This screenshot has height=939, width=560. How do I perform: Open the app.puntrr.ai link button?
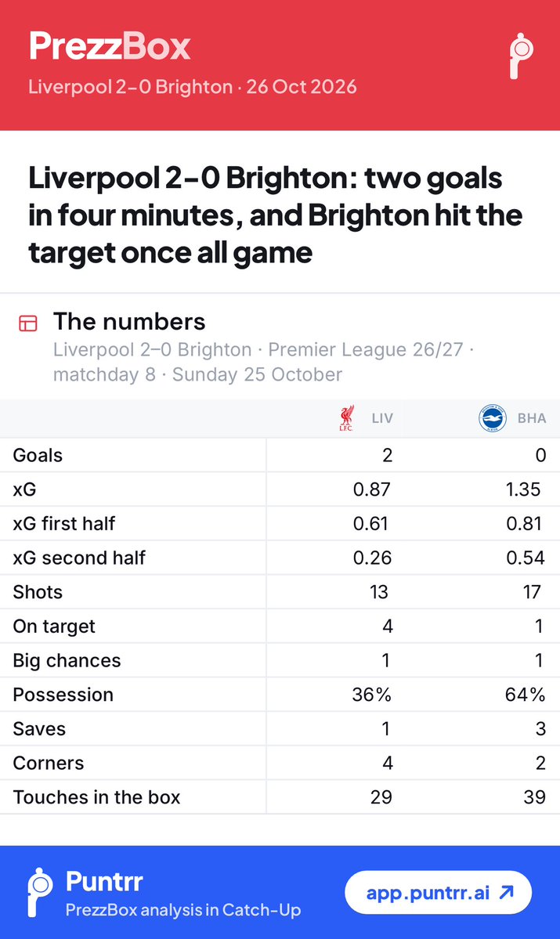click(439, 892)
